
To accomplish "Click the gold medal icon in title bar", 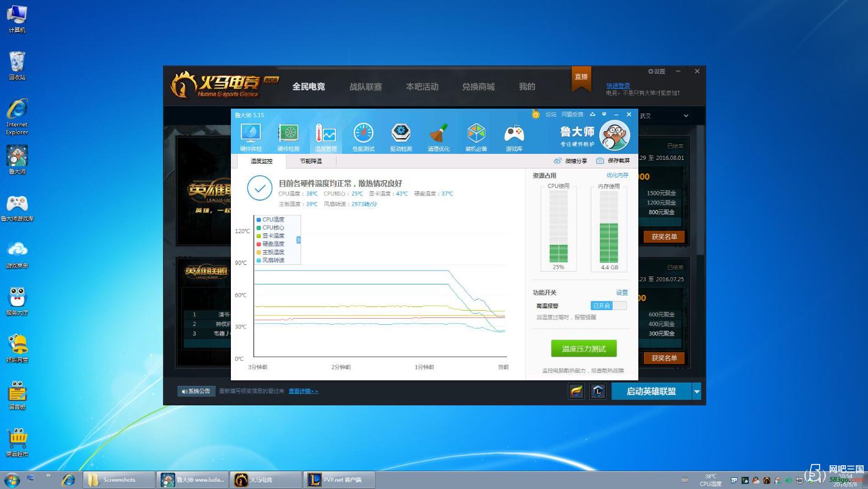I will pyautogui.click(x=536, y=114).
